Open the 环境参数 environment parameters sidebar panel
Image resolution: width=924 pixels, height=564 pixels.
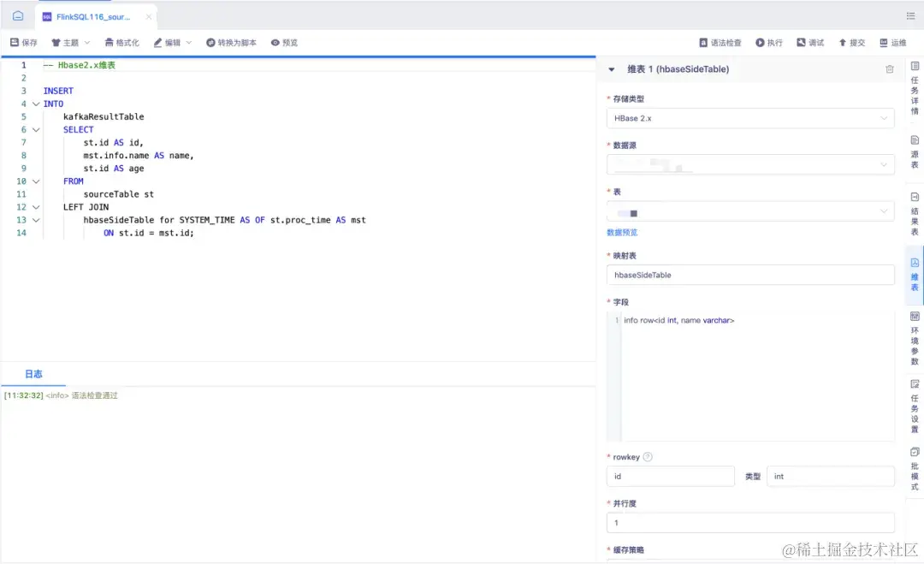(x=915, y=339)
